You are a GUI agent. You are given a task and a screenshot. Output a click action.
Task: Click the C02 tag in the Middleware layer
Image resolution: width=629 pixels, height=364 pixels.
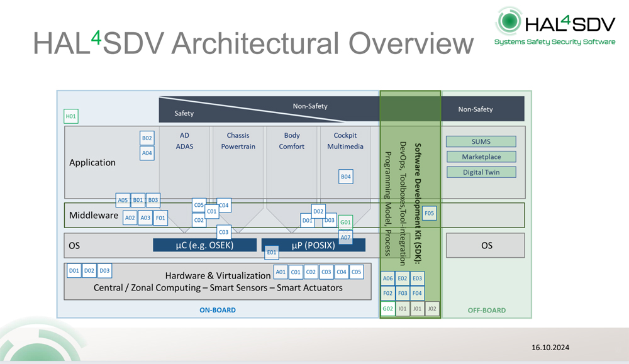tap(199, 220)
